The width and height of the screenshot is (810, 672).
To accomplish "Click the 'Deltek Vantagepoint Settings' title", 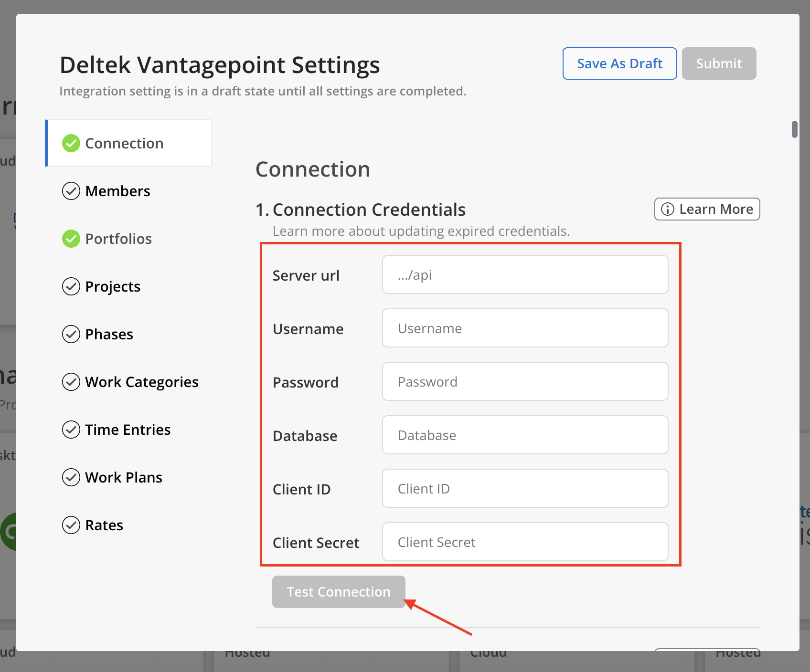I will [220, 65].
